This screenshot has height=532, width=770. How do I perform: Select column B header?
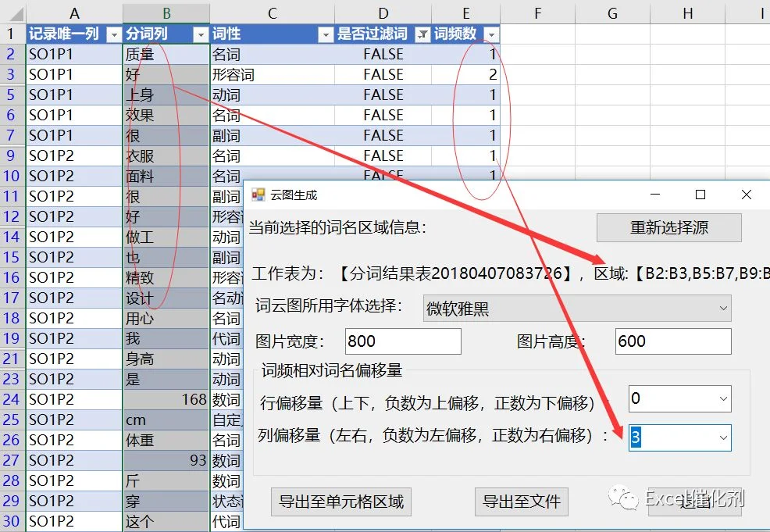[166, 13]
